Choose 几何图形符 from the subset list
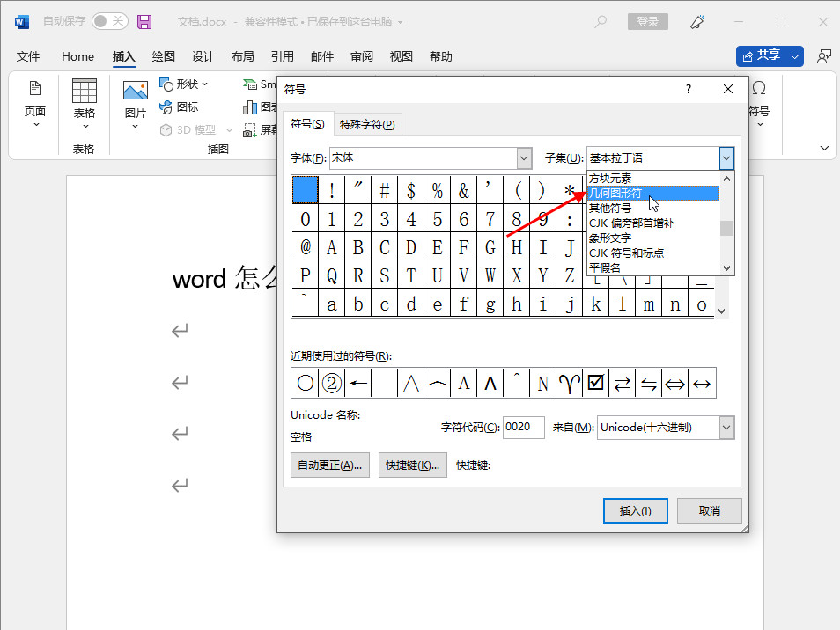Viewport: 840px width, 630px height. (x=653, y=194)
